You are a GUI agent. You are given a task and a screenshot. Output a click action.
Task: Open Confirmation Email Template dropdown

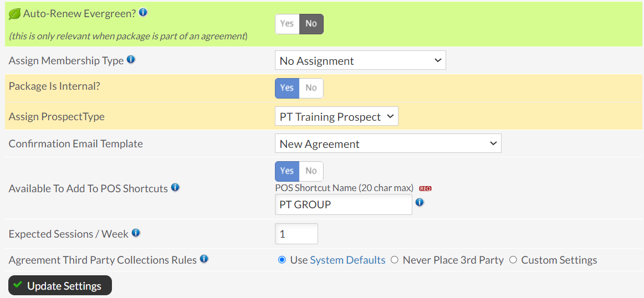click(x=388, y=143)
